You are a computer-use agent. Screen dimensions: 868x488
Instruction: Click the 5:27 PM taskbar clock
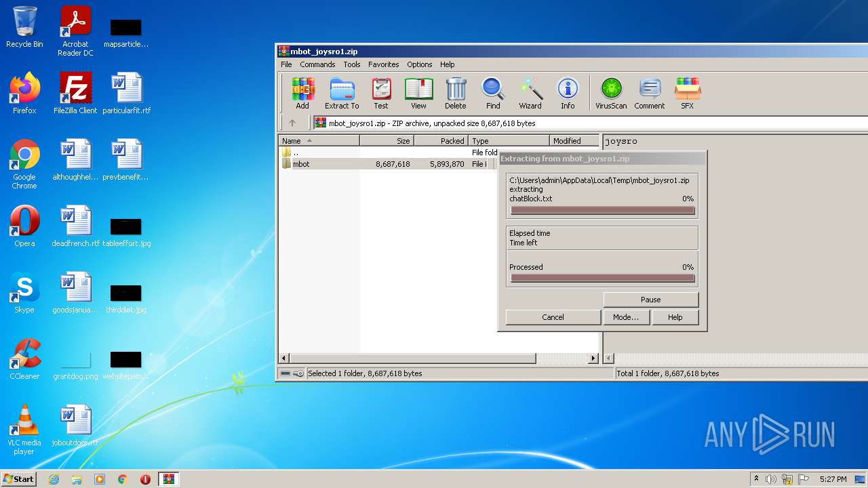[x=833, y=479]
